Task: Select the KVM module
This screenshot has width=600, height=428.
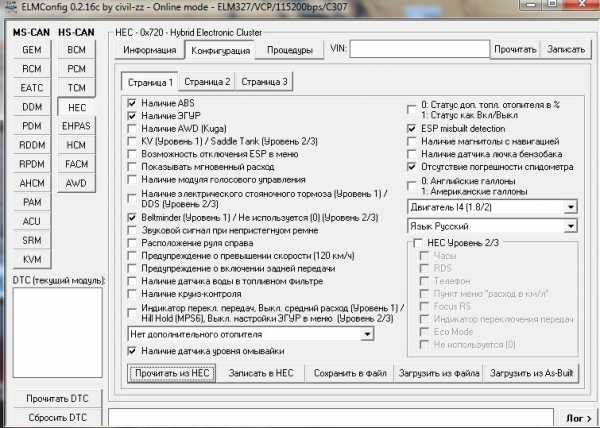Action: coord(32,260)
